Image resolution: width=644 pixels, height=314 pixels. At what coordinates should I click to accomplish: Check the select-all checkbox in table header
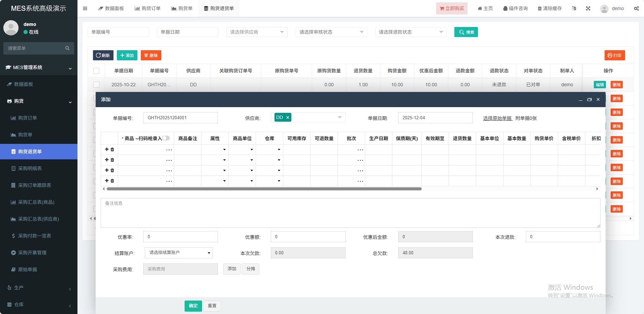[x=96, y=71]
